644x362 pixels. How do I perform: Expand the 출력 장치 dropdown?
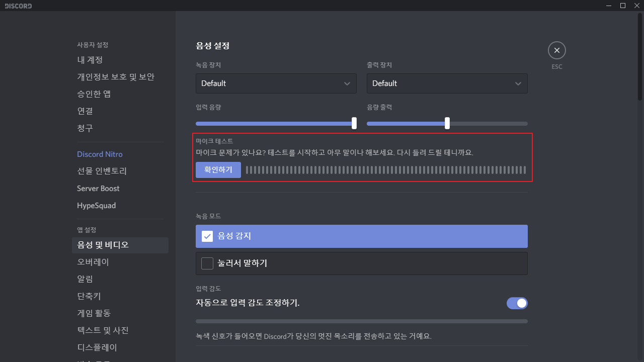click(447, 83)
